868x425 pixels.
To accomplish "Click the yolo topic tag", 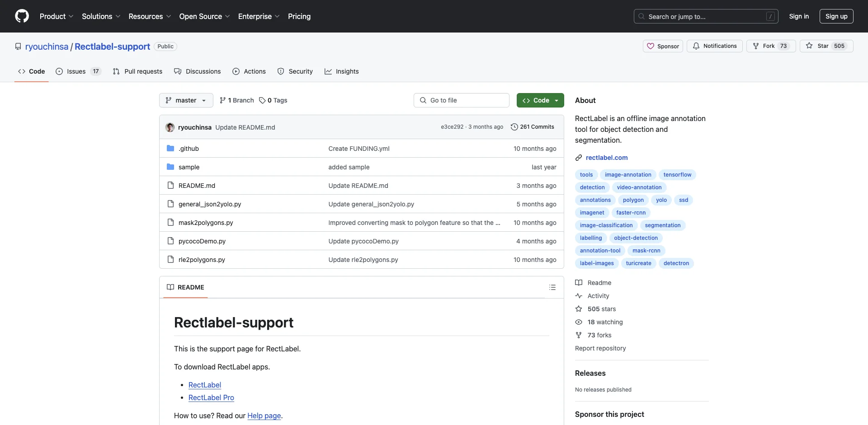I will pyautogui.click(x=661, y=200).
